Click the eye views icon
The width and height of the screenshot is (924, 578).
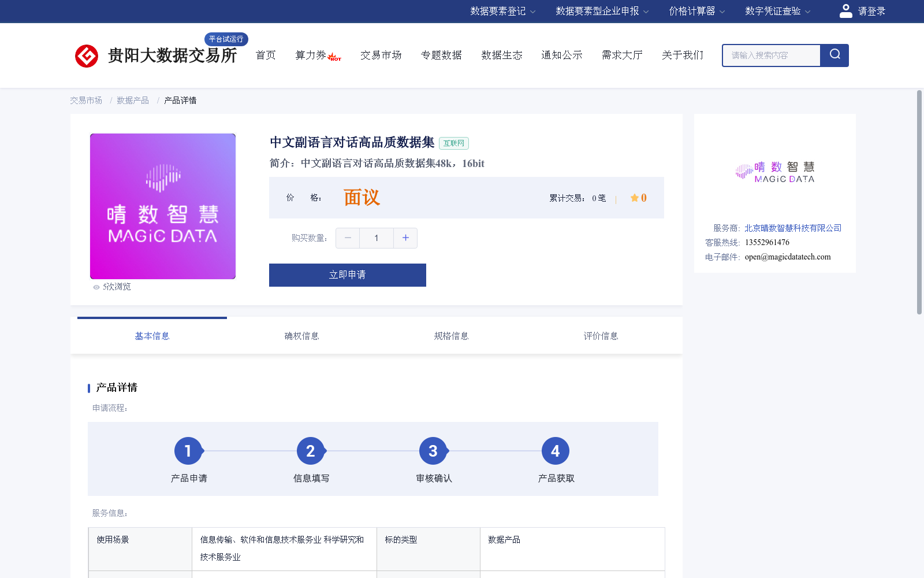coord(96,287)
